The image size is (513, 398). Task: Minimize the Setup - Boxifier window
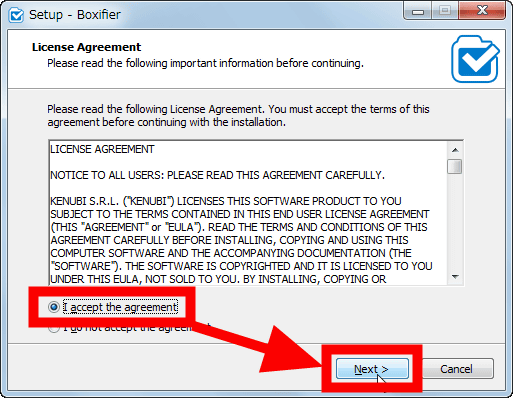[418, 11]
